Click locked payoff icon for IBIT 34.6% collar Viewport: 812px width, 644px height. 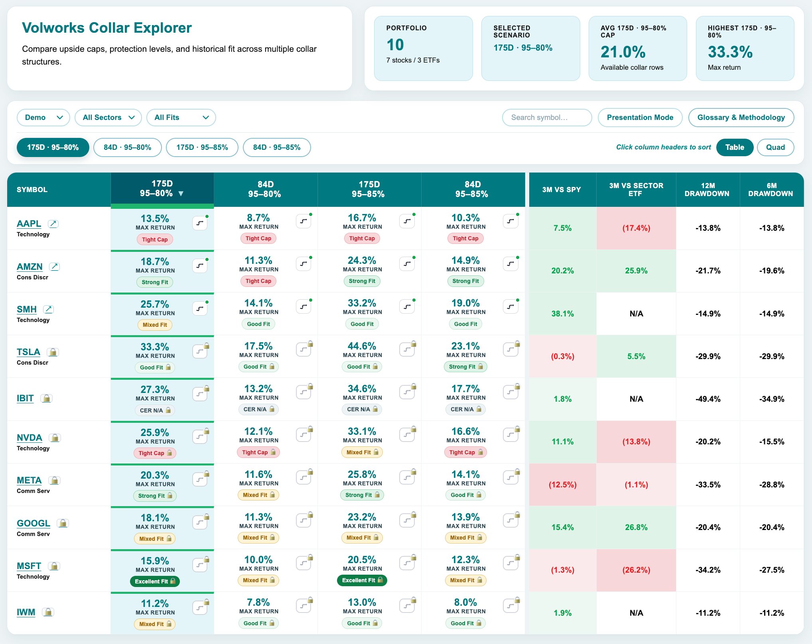(x=407, y=392)
